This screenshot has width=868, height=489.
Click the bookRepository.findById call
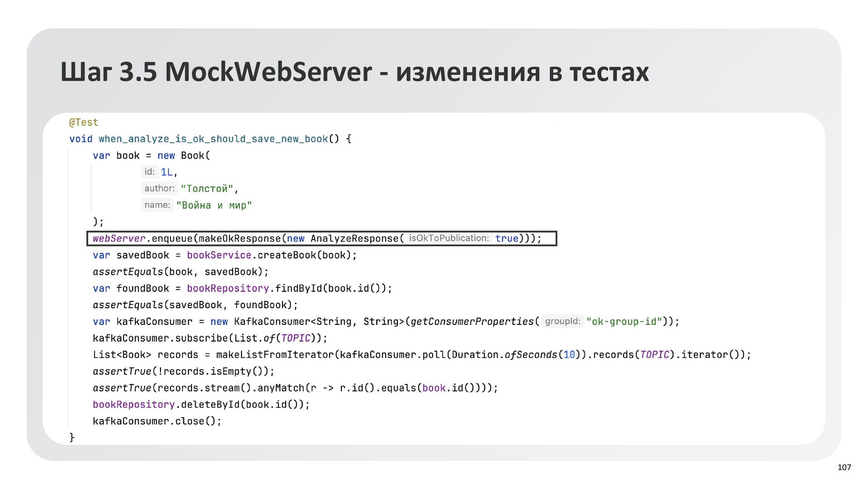[x=255, y=288]
